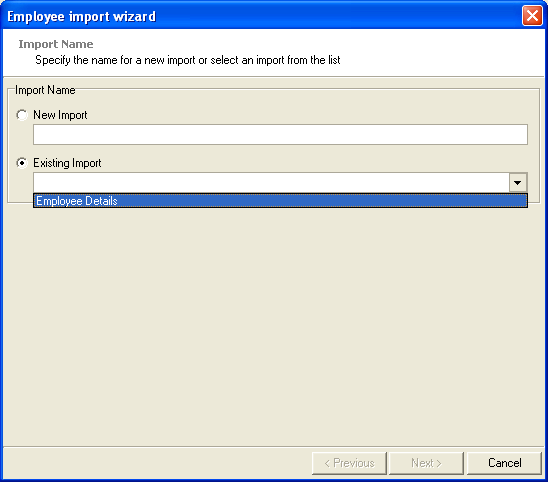Select the Existing Import radio button
548x482 pixels.
[22, 163]
